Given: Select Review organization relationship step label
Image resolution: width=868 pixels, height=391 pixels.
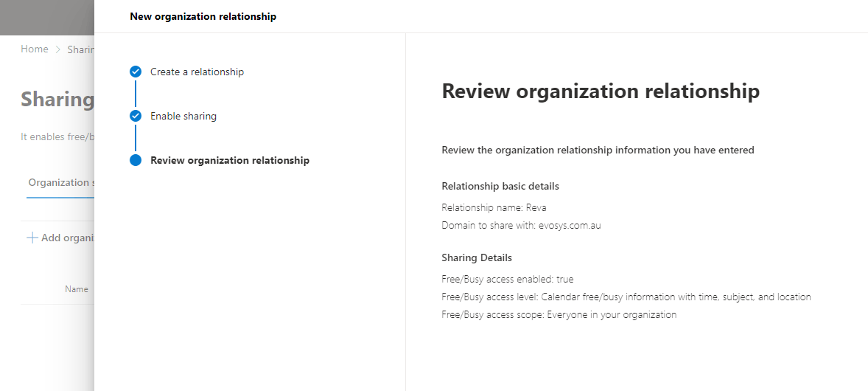Looking at the screenshot, I should point(230,160).
